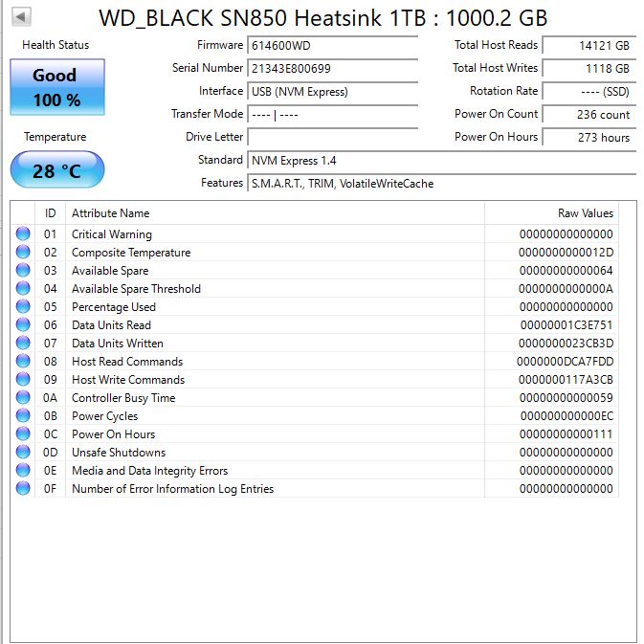Image resolution: width=644 pixels, height=644 pixels.
Task: Select the Data Units Written attribute name
Action: click(118, 344)
